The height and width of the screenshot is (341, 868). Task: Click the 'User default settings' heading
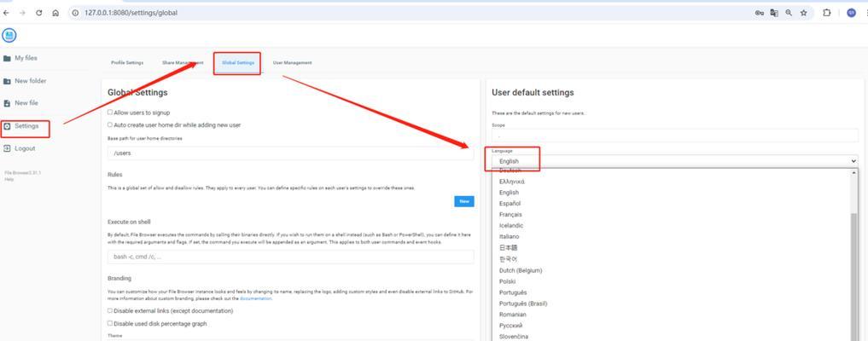click(533, 93)
